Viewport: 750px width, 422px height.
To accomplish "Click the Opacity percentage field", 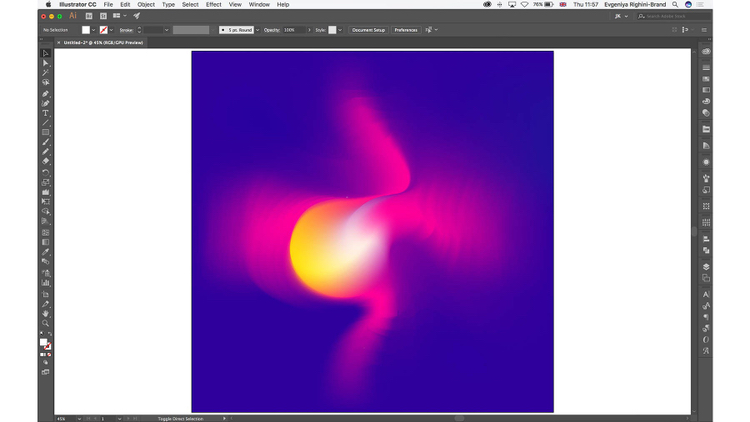I will [x=294, y=30].
